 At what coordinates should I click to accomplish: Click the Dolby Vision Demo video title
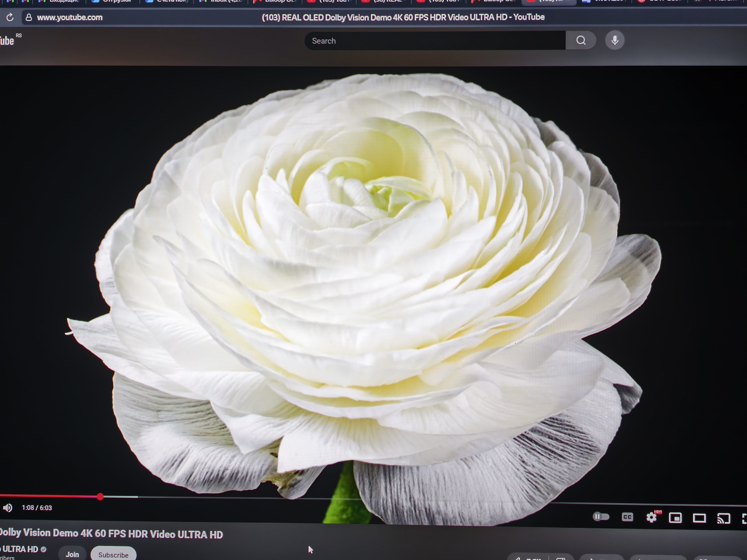111,534
